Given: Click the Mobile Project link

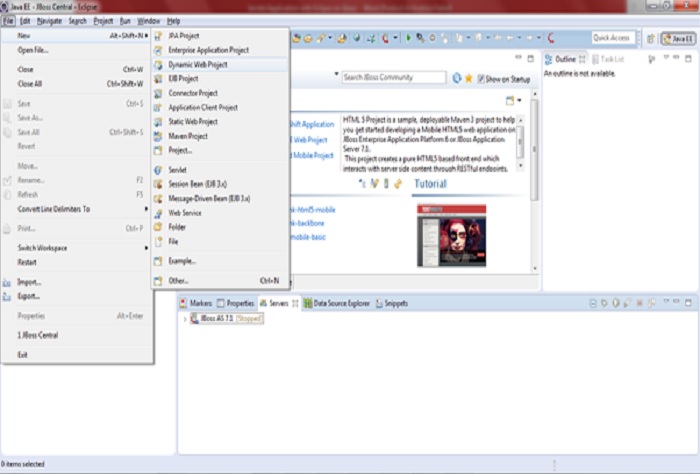Looking at the screenshot, I should tap(312, 155).
